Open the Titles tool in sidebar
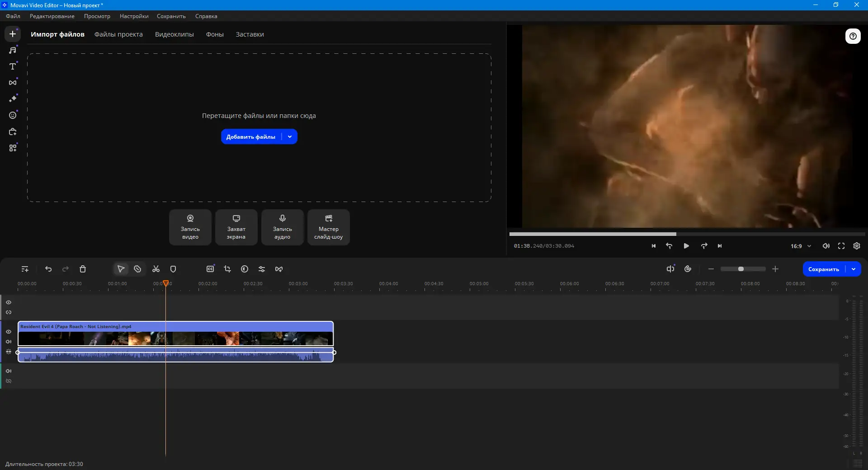 (x=13, y=66)
